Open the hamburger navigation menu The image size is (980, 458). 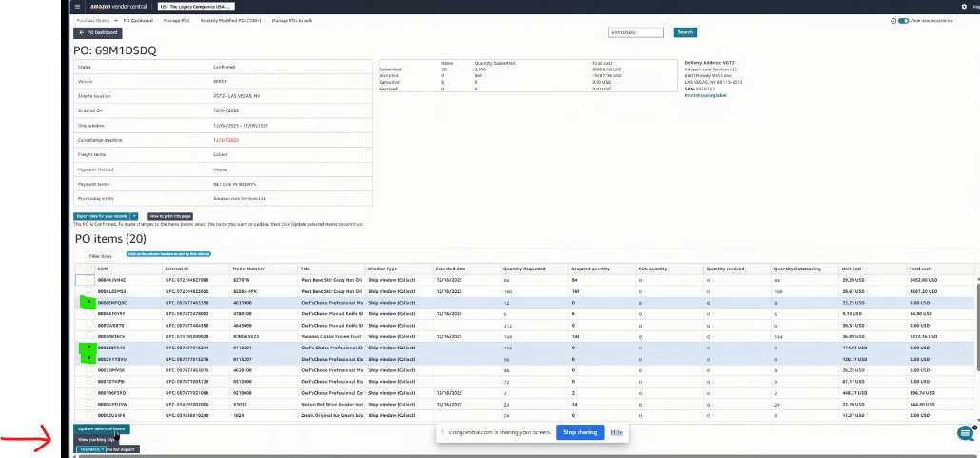[77, 7]
